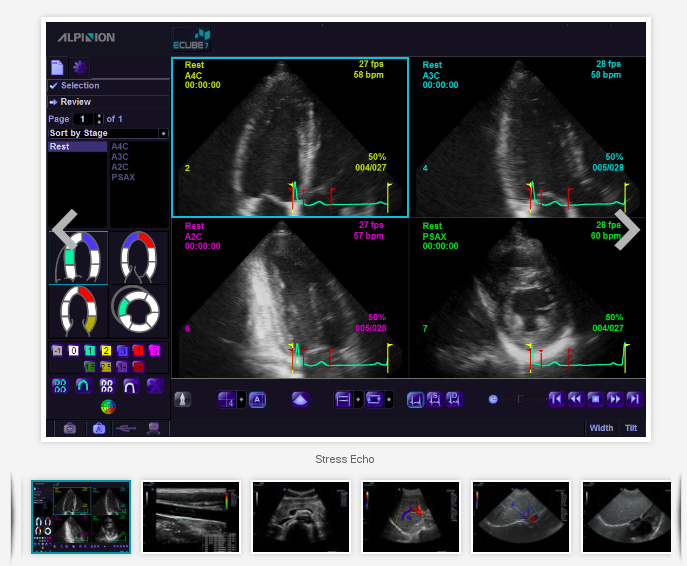
Task: Choose wall motion score 1
Action: coord(90,350)
